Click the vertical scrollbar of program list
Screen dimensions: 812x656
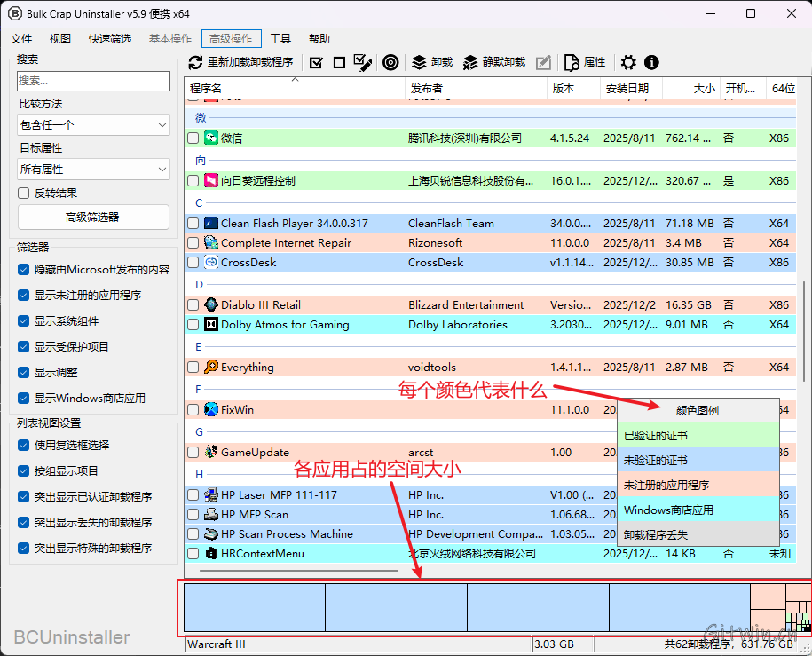[803, 332]
